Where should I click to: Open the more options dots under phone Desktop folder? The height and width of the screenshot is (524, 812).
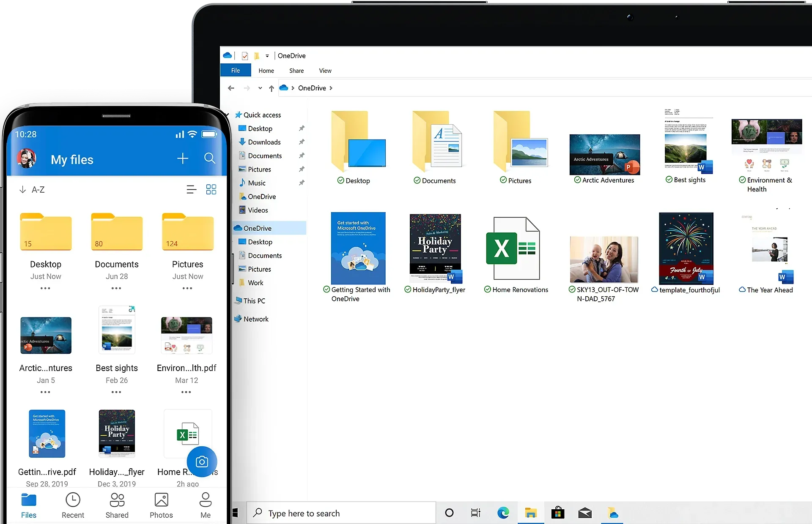pos(45,288)
